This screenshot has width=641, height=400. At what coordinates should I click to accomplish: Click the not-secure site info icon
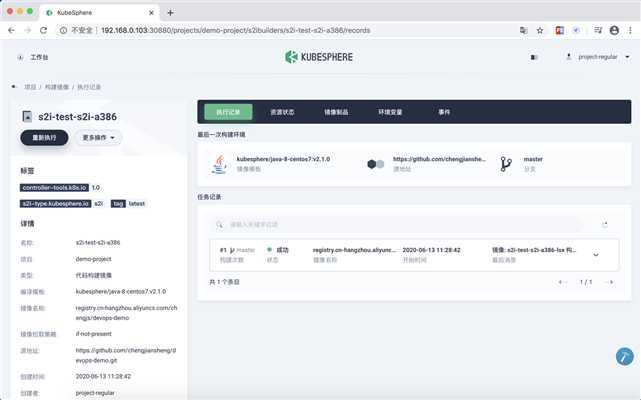[63, 30]
